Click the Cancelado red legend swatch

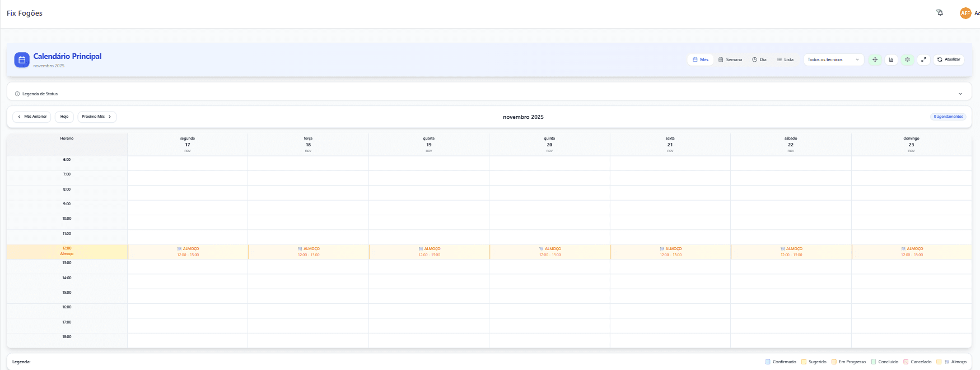tap(906, 362)
